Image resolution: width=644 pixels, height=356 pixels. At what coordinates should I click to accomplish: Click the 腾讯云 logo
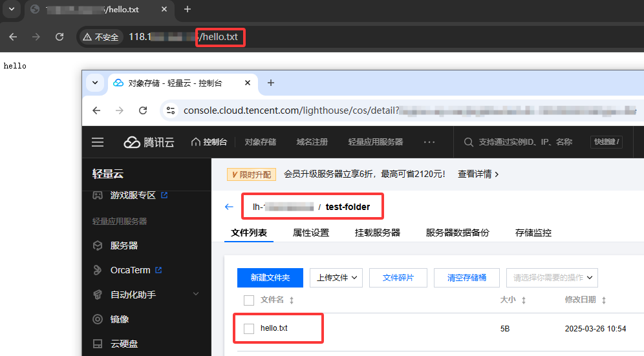(149, 142)
